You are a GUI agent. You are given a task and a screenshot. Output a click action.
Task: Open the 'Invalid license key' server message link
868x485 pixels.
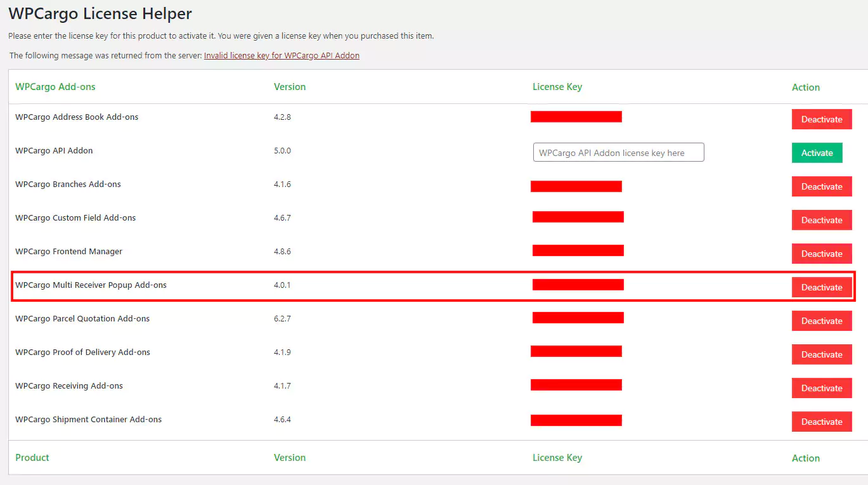(x=282, y=56)
